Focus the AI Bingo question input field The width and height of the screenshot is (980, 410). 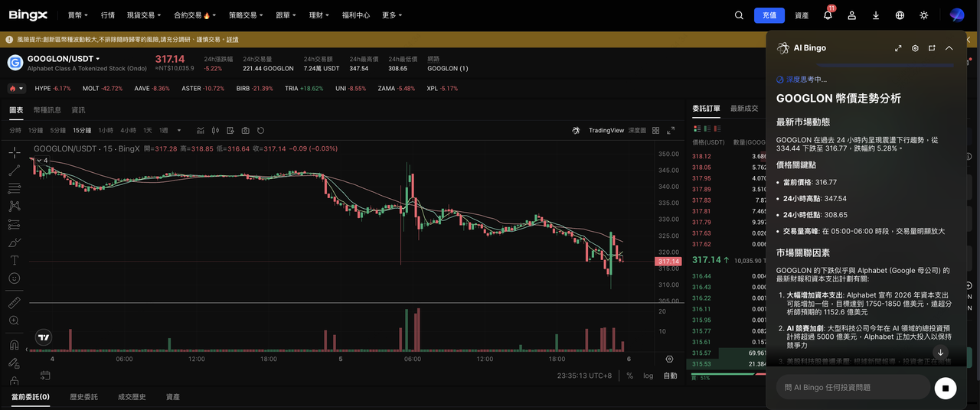coord(852,388)
